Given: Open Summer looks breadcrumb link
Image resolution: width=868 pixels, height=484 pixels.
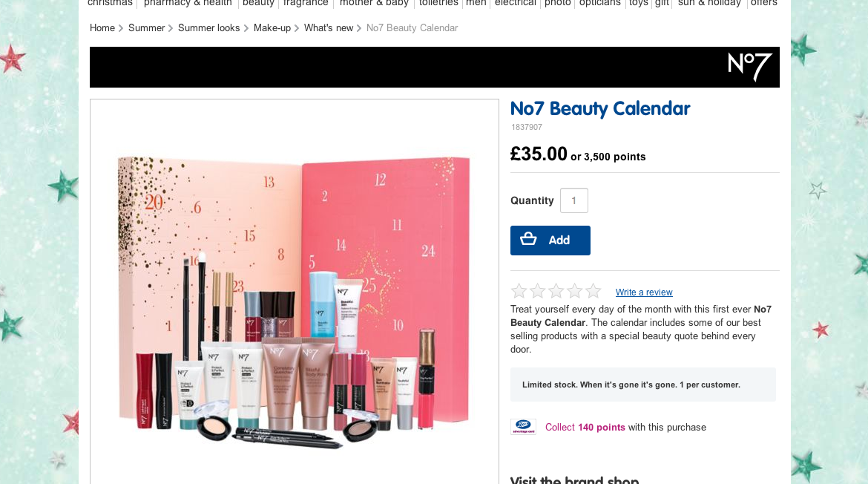Looking at the screenshot, I should pyautogui.click(x=208, y=27).
